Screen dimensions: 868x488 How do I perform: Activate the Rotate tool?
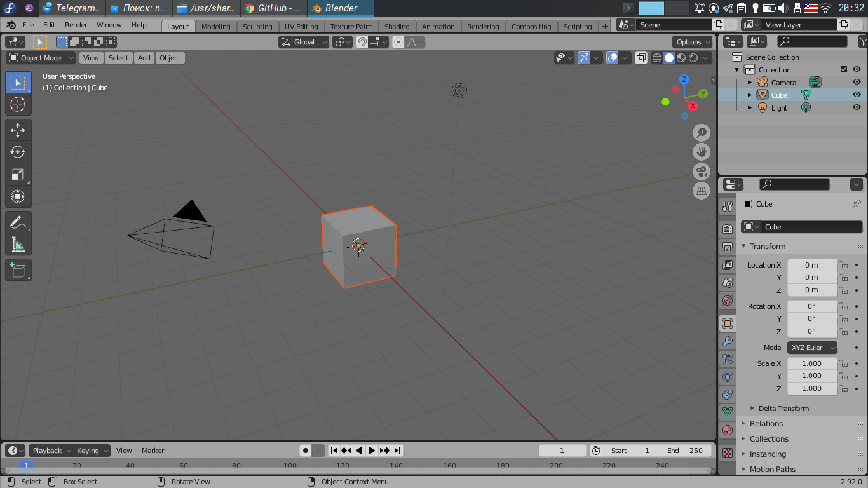[18, 152]
